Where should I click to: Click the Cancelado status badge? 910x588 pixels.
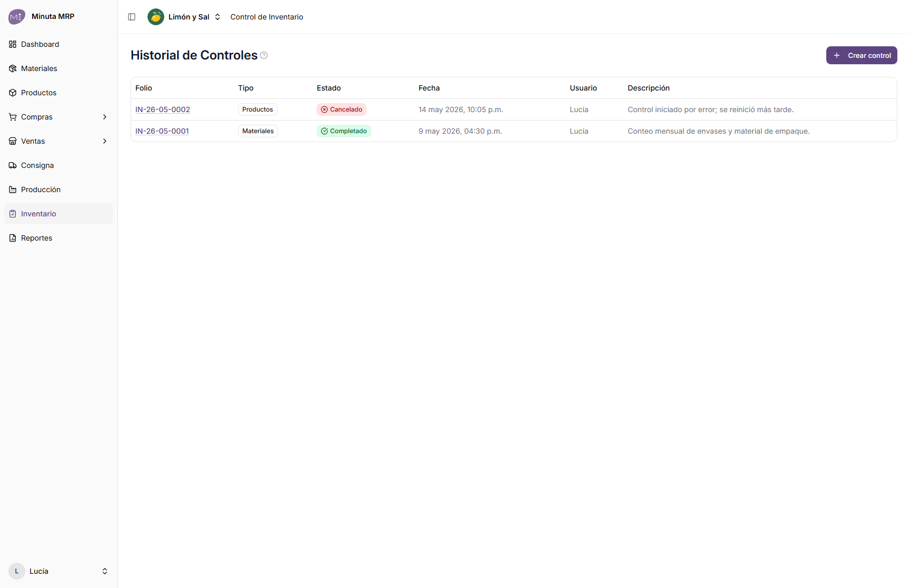coord(341,109)
